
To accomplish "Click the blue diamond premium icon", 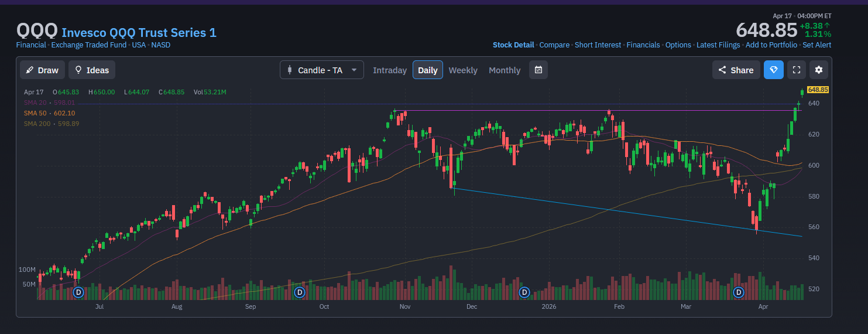I will click(773, 70).
